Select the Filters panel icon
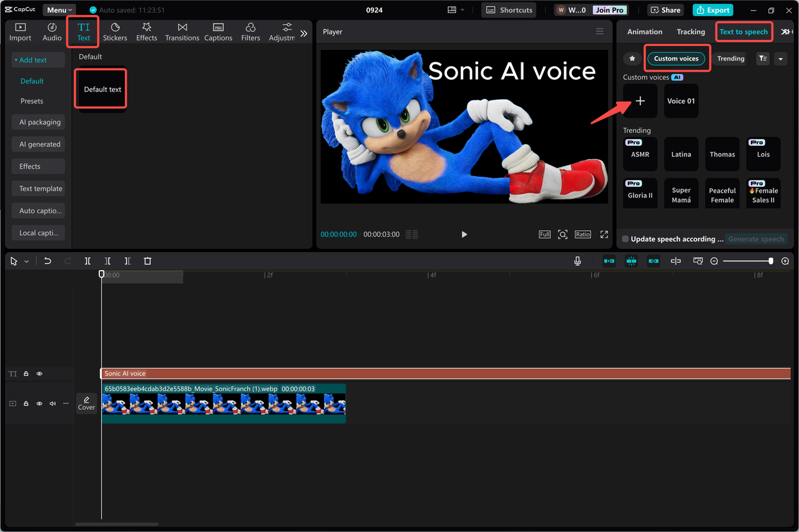 pyautogui.click(x=250, y=31)
